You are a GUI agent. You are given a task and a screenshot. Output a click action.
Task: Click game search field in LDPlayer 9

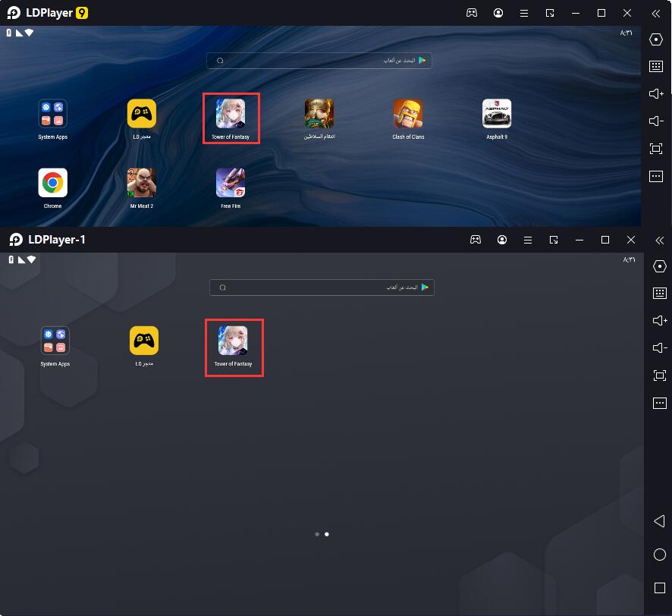[x=319, y=61]
